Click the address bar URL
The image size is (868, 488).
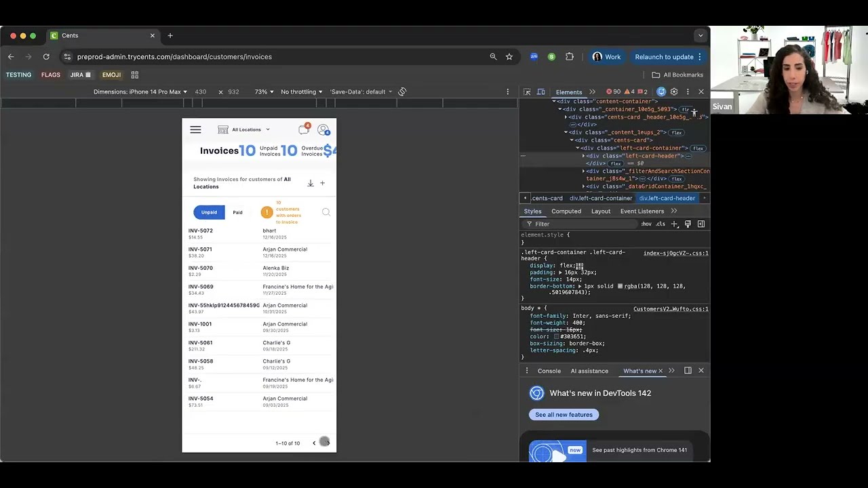coord(174,57)
